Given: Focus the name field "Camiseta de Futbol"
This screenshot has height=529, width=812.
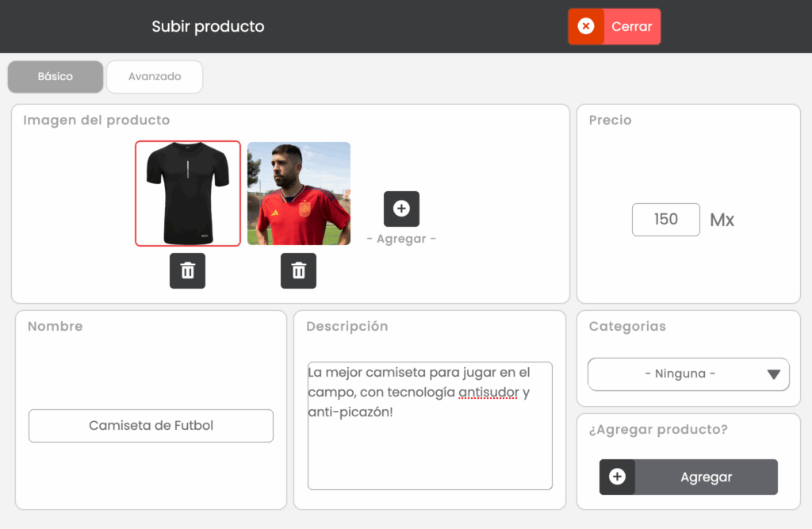Looking at the screenshot, I should point(151,426).
